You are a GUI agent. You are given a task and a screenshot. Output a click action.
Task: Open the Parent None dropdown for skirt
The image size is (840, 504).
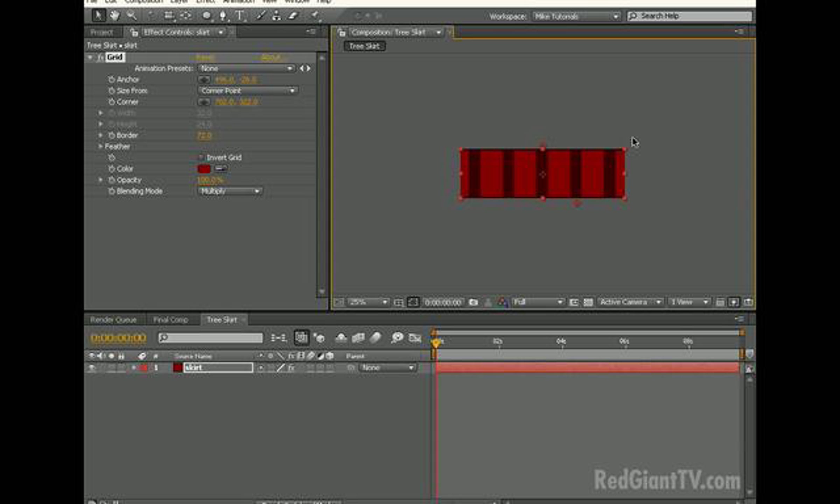pyautogui.click(x=388, y=368)
